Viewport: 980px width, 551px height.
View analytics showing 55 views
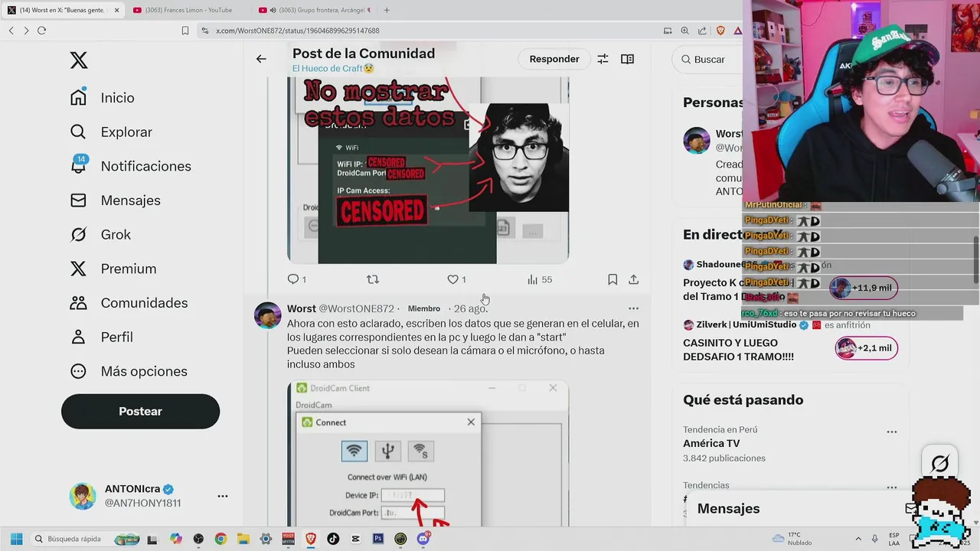pos(539,279)
